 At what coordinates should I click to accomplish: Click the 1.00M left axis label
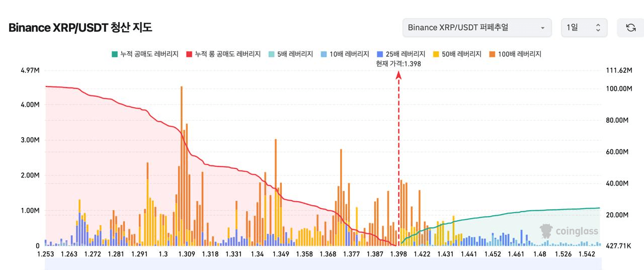pyautogui.click(x=30, y=211)
